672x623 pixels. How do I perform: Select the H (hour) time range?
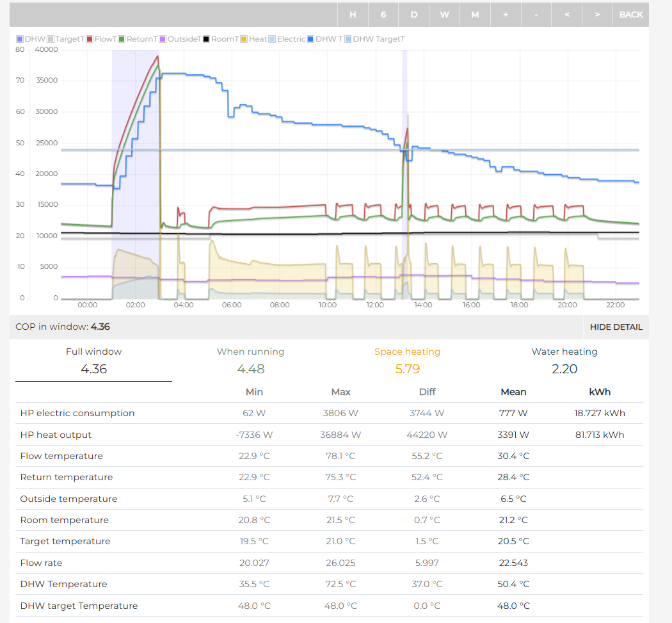click(353, 15)
